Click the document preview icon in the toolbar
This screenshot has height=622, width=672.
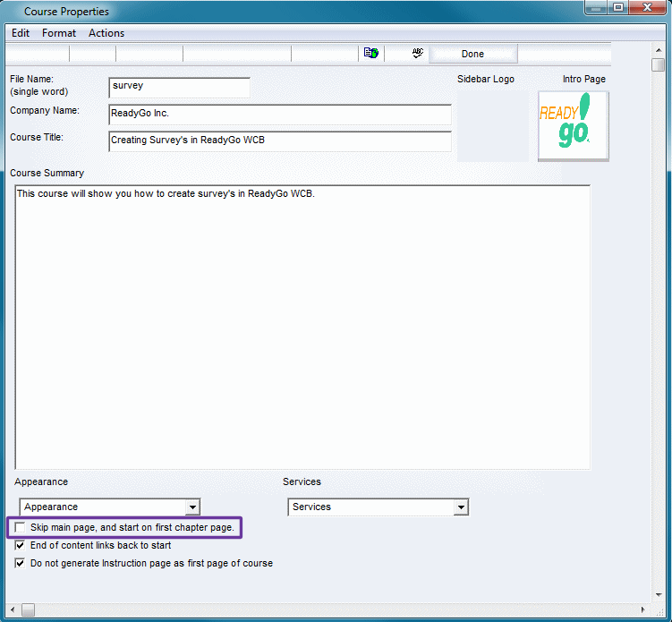pos(371,53)
